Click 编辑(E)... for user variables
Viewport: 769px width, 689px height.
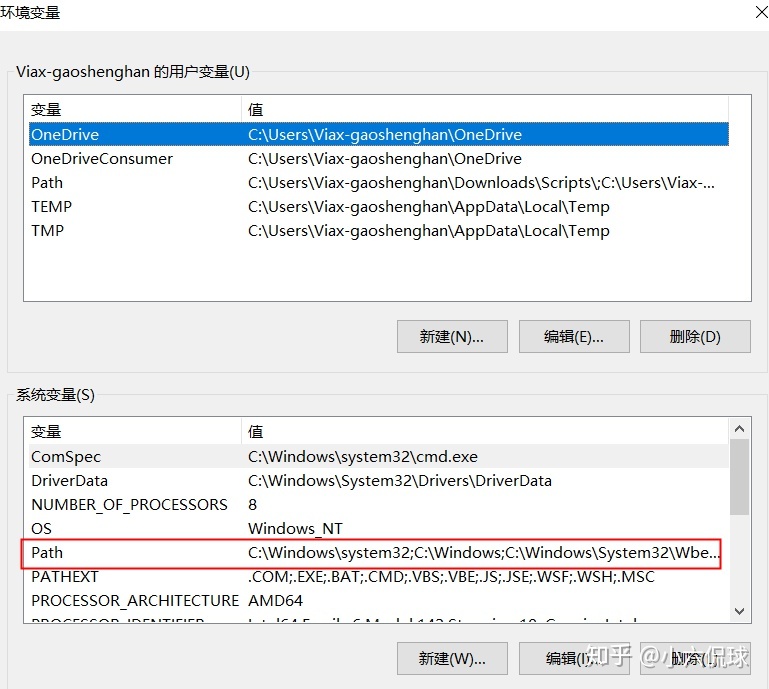pyautogui.click(x=574, y=336)
